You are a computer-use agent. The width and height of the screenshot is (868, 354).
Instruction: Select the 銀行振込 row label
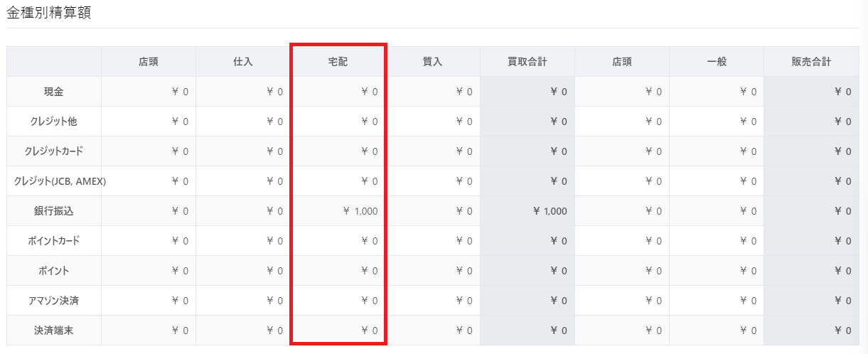[54, 211]
